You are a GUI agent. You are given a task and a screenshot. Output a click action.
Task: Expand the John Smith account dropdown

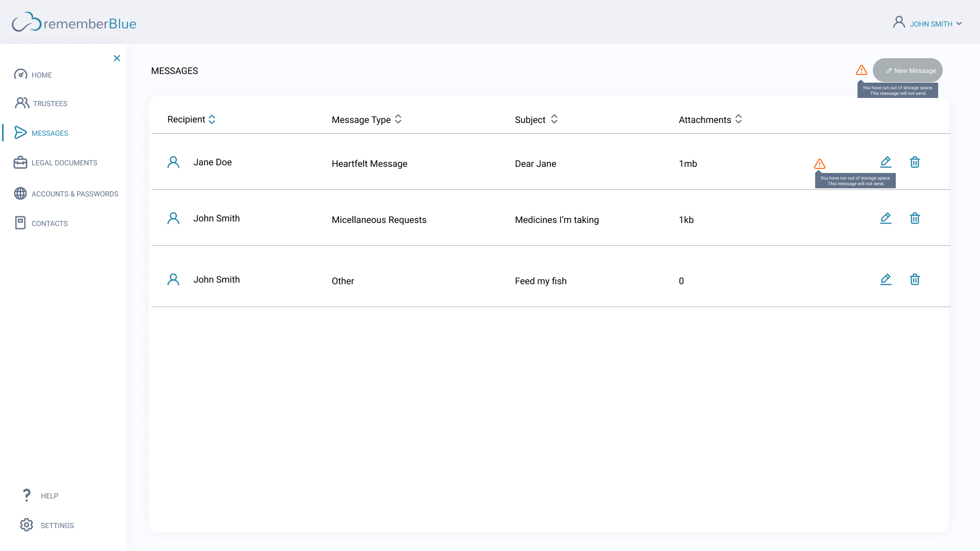959,24
